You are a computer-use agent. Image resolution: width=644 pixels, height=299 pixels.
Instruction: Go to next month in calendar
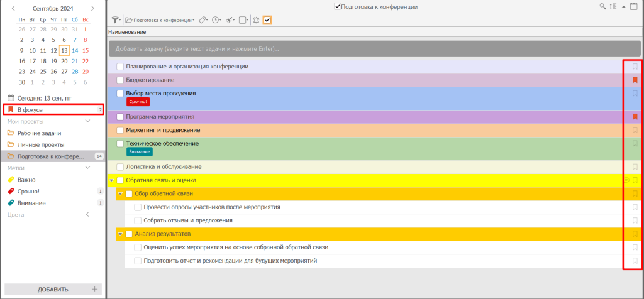coord(93,8)
